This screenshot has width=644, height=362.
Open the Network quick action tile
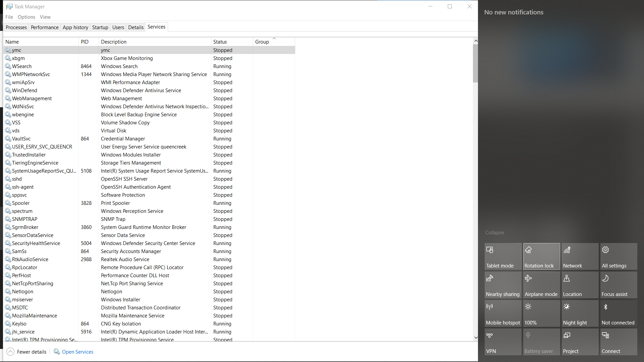pyautogui.click(x=580, y=256)
